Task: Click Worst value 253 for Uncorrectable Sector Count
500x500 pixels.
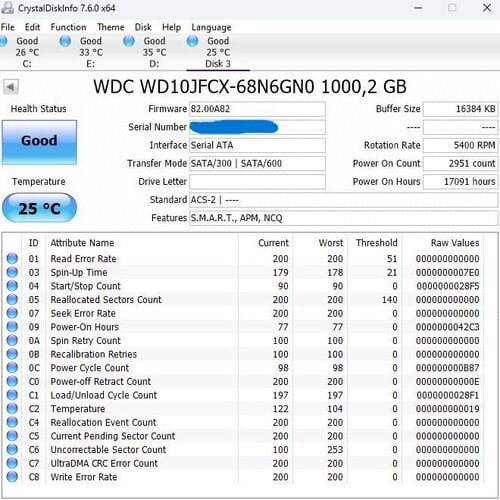Action: [335, 450]
